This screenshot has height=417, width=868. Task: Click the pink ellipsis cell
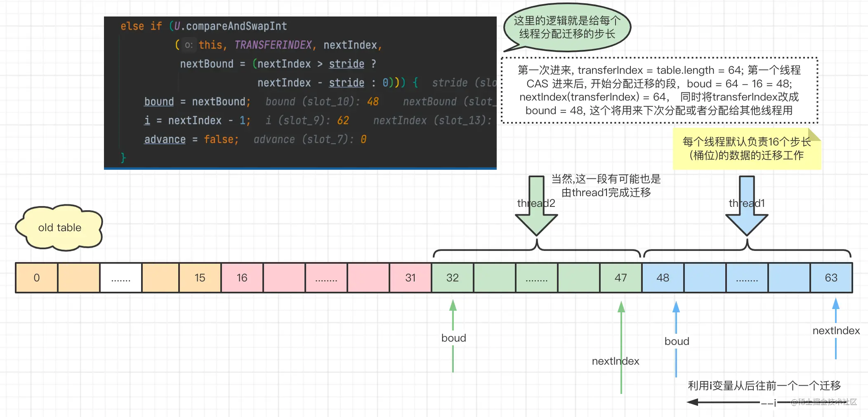[326, 278]
